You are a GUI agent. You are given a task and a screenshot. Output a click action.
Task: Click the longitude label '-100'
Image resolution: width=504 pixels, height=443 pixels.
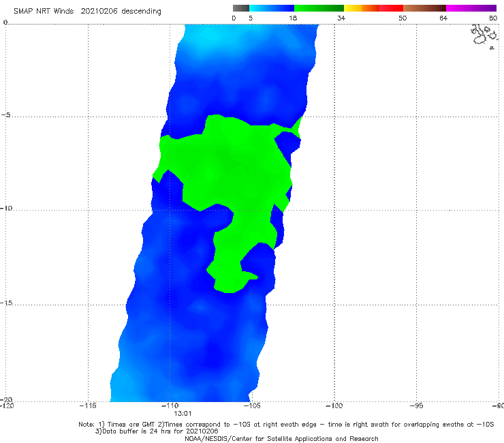click(x=334, y=406)
